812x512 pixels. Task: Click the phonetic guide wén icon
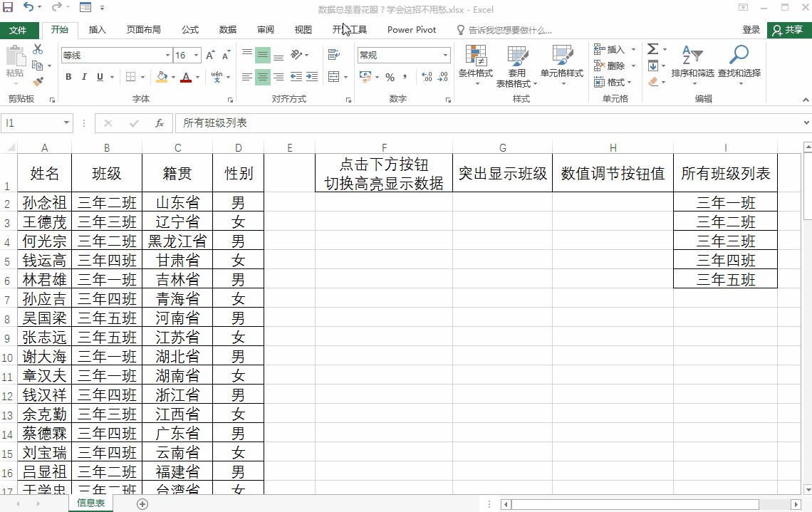pyautogui.click(x=217, y=77)
